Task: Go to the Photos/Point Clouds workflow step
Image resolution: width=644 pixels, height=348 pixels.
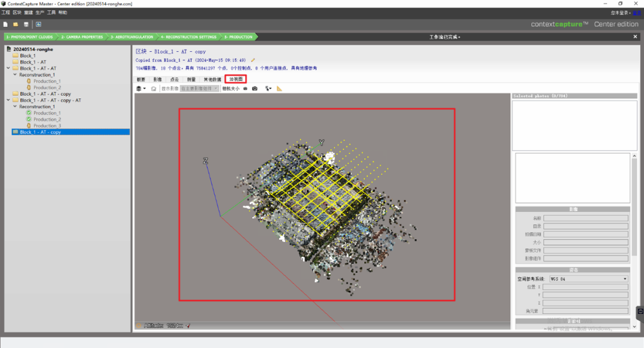Action: [x=30, y=37]
